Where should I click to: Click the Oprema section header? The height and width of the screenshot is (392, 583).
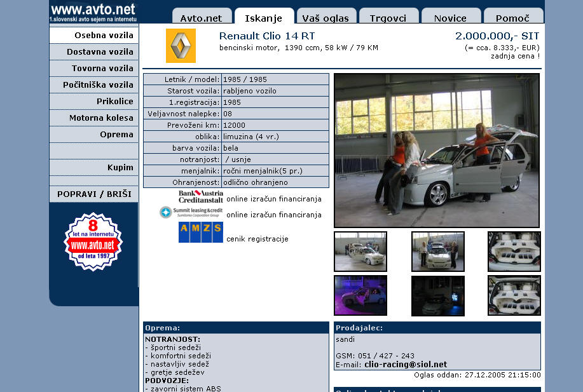pyautogui.click(x=236, y=328)
